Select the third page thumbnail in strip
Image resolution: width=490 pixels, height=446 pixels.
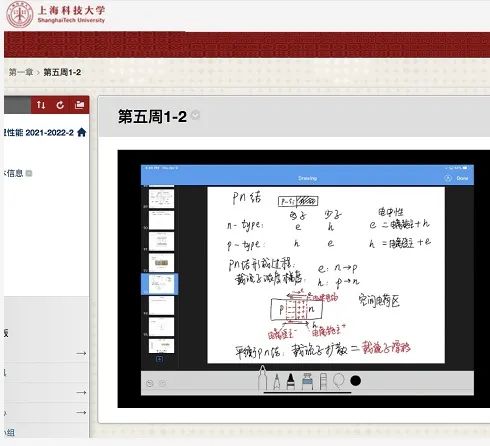161,241
